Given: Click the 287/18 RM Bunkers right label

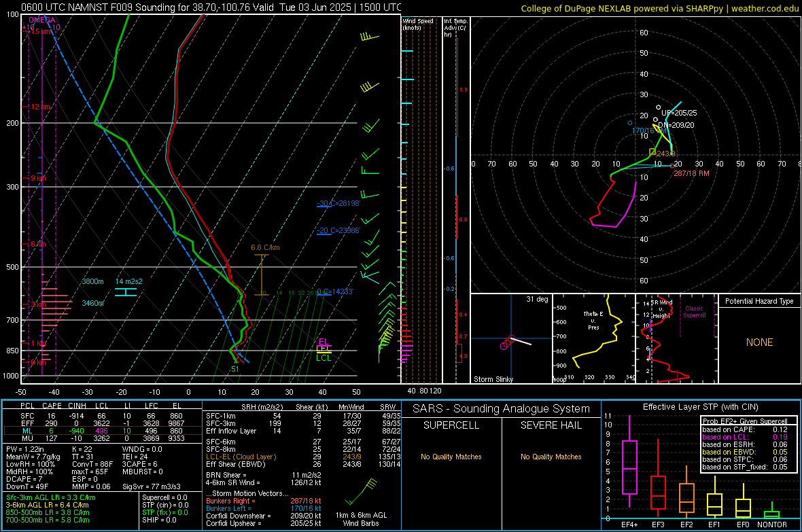Looking at the screenshot, I should point(691,173).
